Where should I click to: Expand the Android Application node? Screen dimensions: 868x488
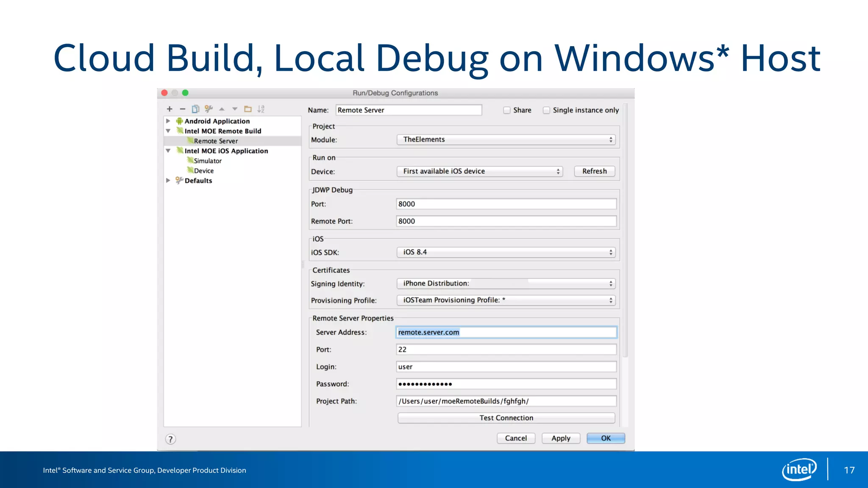[168, 121]
